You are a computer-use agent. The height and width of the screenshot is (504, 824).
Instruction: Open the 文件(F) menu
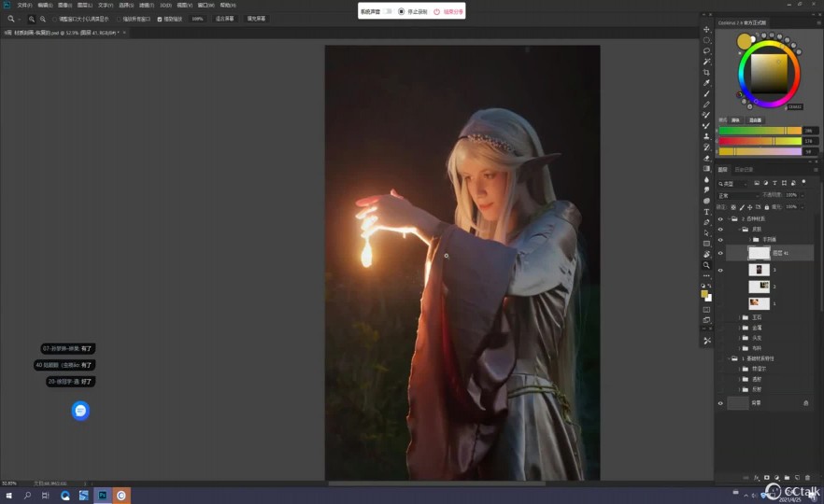click(24, 6)
